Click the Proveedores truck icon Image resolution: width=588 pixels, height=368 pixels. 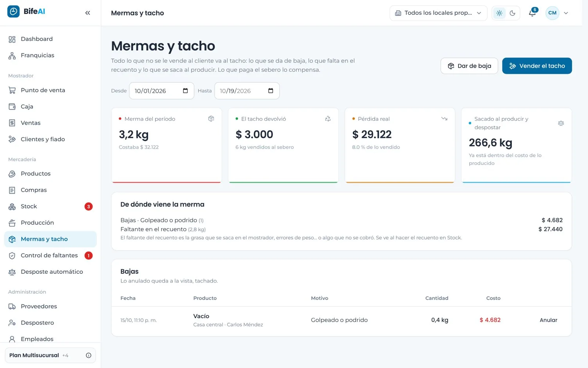click(12, 307)
